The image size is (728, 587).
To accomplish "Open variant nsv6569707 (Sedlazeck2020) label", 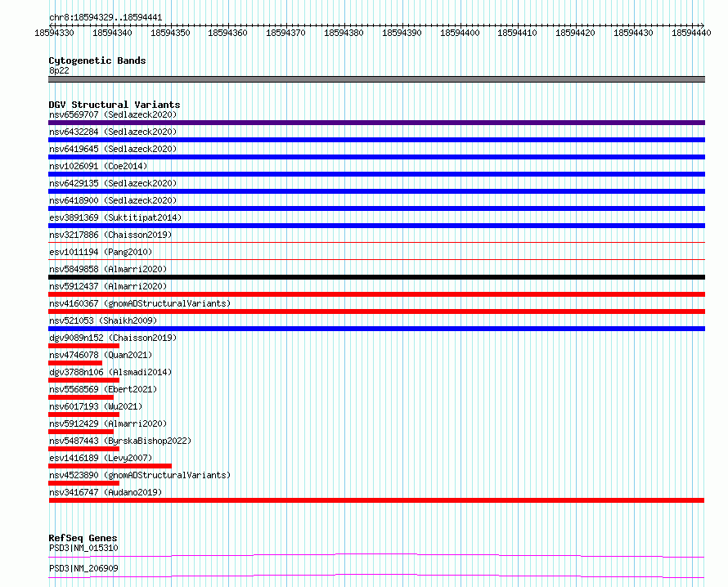I will (x=113, y=114).
